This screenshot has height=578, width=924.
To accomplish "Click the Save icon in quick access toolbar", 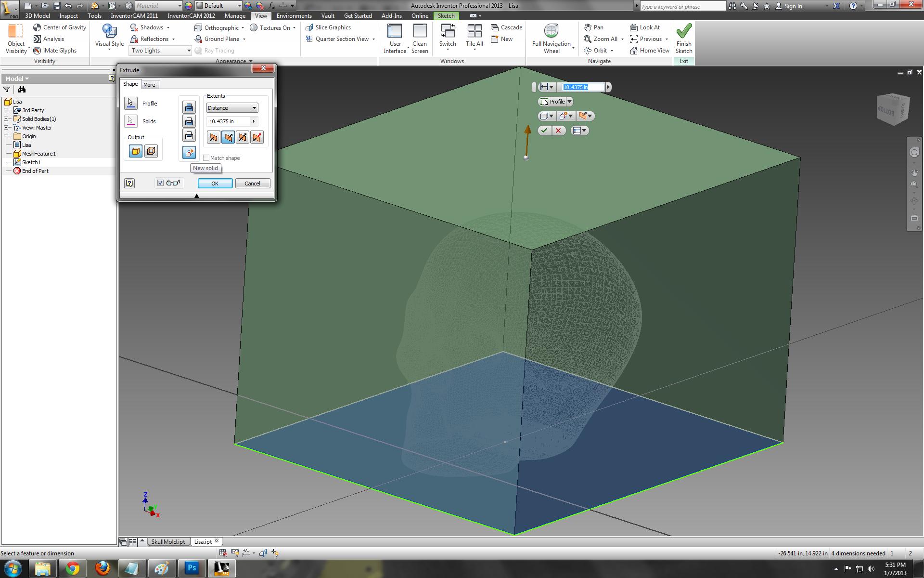I will tap(56, 6).
